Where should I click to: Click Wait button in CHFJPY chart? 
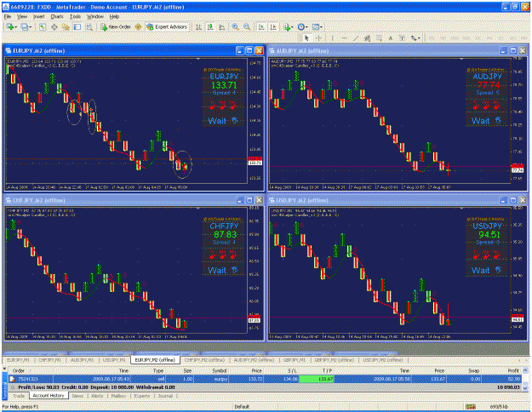coord(223,270)
